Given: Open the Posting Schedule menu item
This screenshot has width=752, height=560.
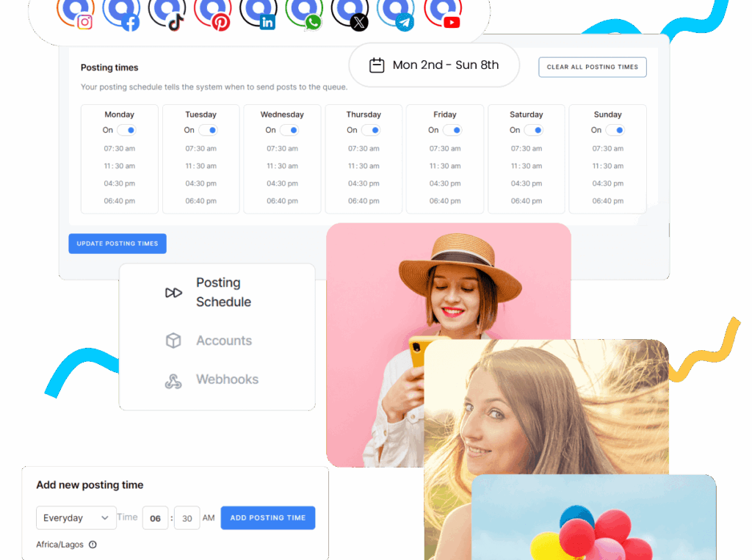Looking at the screenshot, I should pos(217,292).
